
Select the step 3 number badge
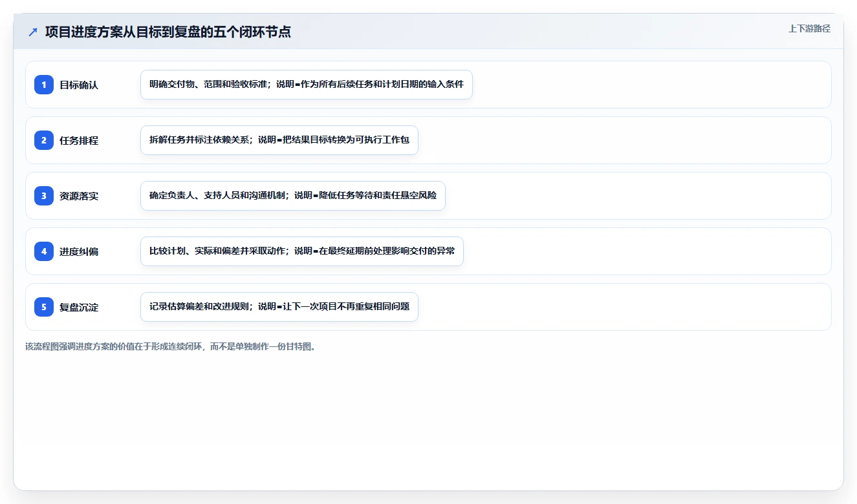(44, 196)
